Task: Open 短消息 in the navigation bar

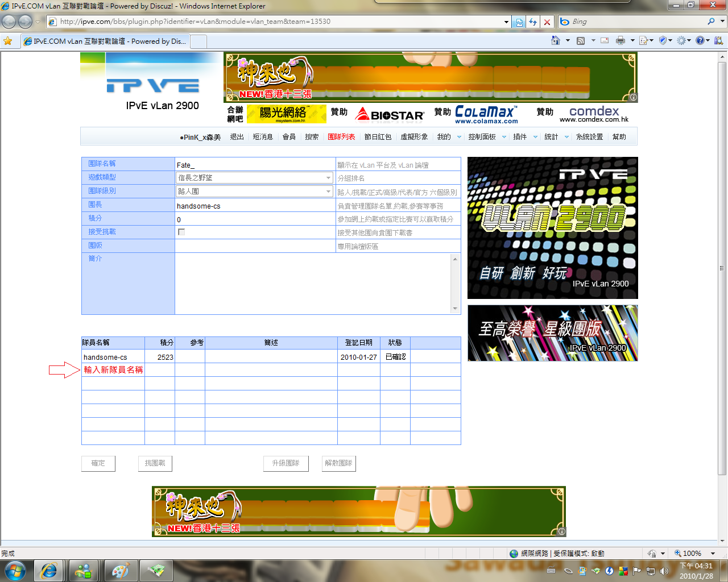Action: click(263, 137)
